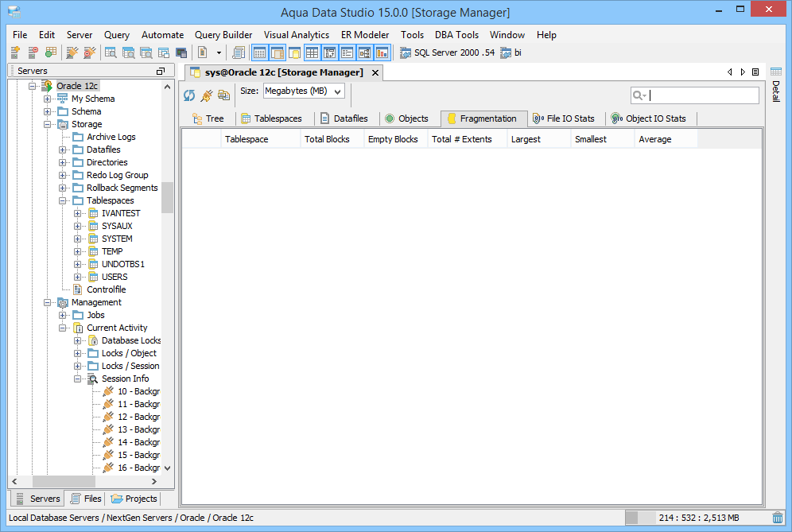The width and height of the screenshot is (792, 532).
Task: Click the Connect plug toolbar icon
Action: point(72,52)
